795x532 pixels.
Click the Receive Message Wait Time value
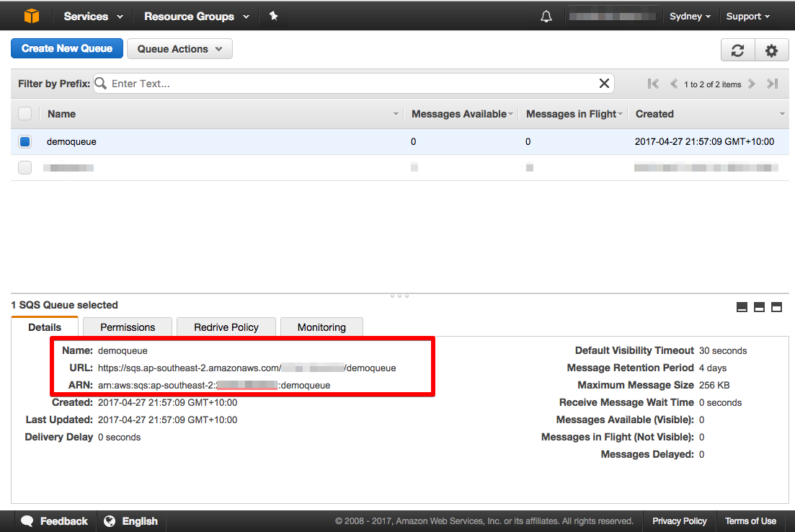coord(720,402)
